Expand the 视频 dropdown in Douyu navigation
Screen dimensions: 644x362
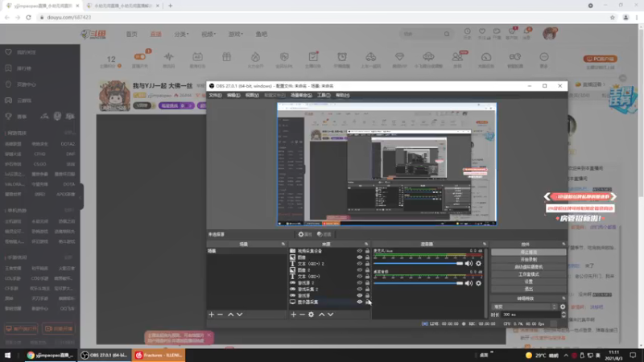(x=208, y=34)
